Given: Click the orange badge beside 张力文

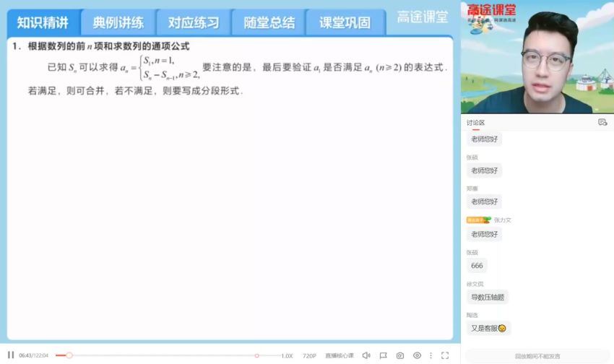Looking at the screenshot, I should click(x=478, y=220).
